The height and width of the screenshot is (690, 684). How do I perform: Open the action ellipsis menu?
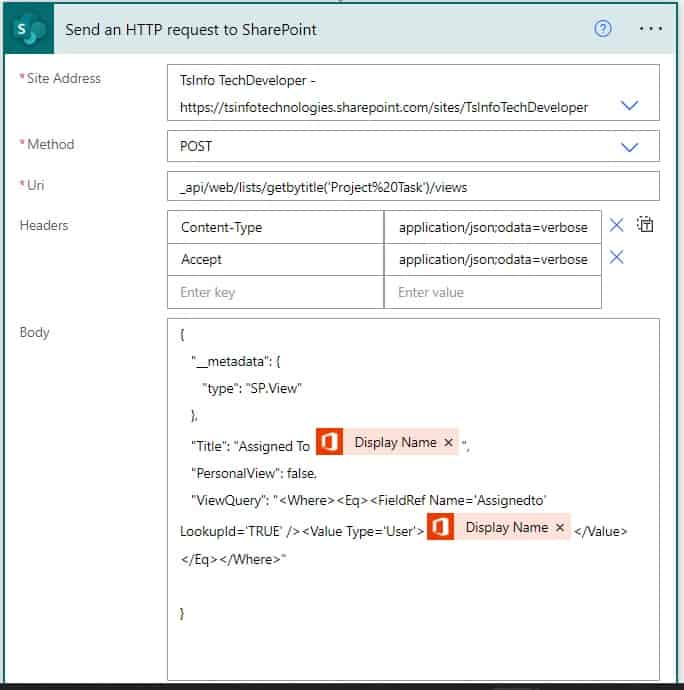point(651,29)
